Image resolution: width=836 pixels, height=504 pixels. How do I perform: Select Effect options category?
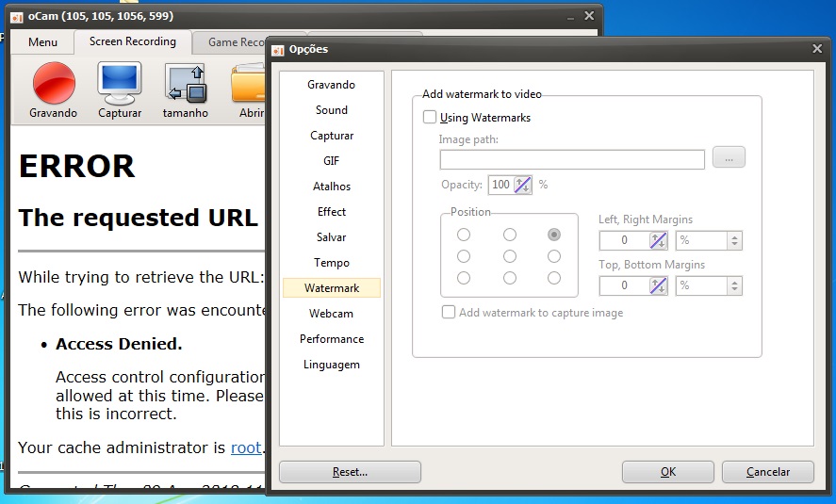pos(331,212)
